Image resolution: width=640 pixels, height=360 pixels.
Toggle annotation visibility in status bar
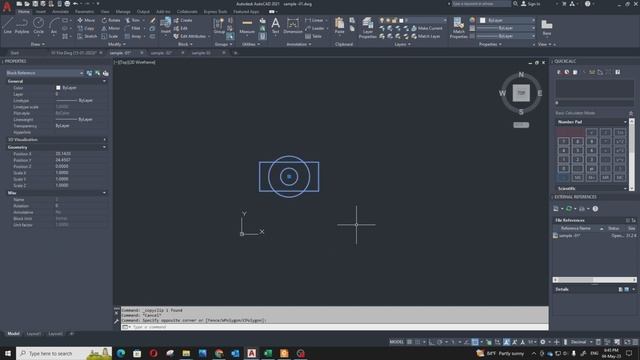pos(506,342)
